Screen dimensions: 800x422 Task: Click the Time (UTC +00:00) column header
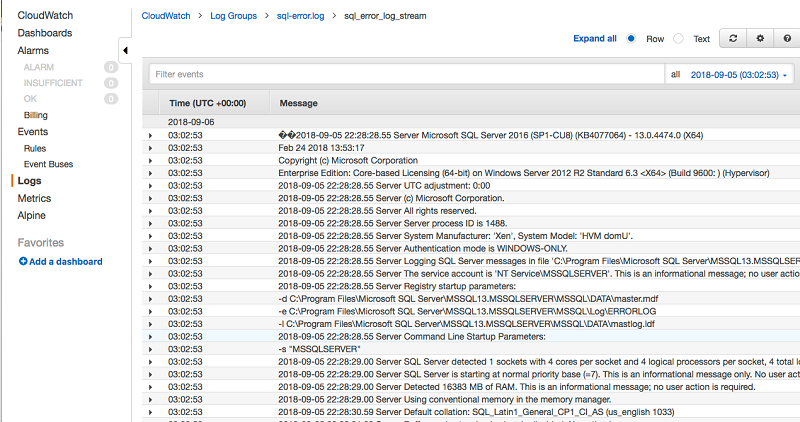coord(208,103)
